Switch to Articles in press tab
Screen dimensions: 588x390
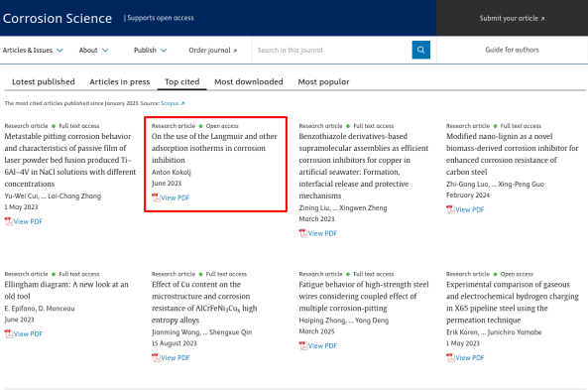click(x=120, y=81)
